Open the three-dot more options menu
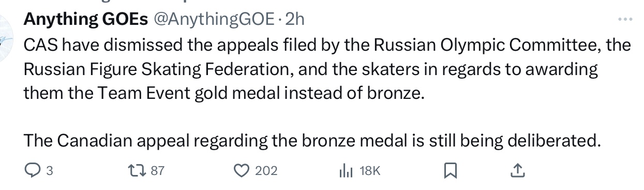The image size is (644, 190). point(625,20)
